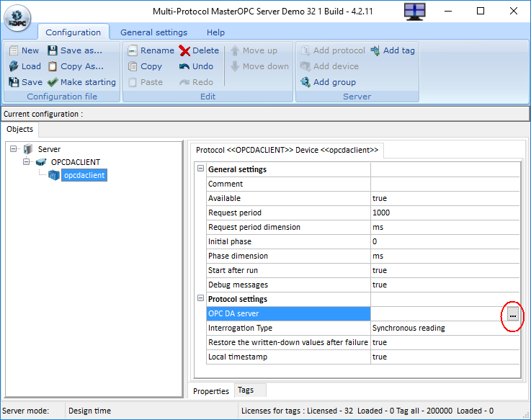Click the Comment value field
Image resolution: width=531 pixels, height=420 pixels.
[x=445, y=184]
